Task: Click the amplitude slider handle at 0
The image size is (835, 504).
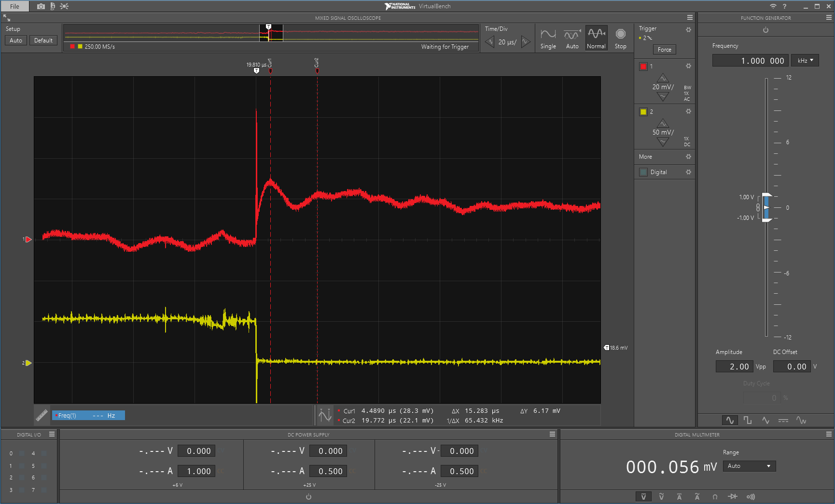Action: click(766, 207)
